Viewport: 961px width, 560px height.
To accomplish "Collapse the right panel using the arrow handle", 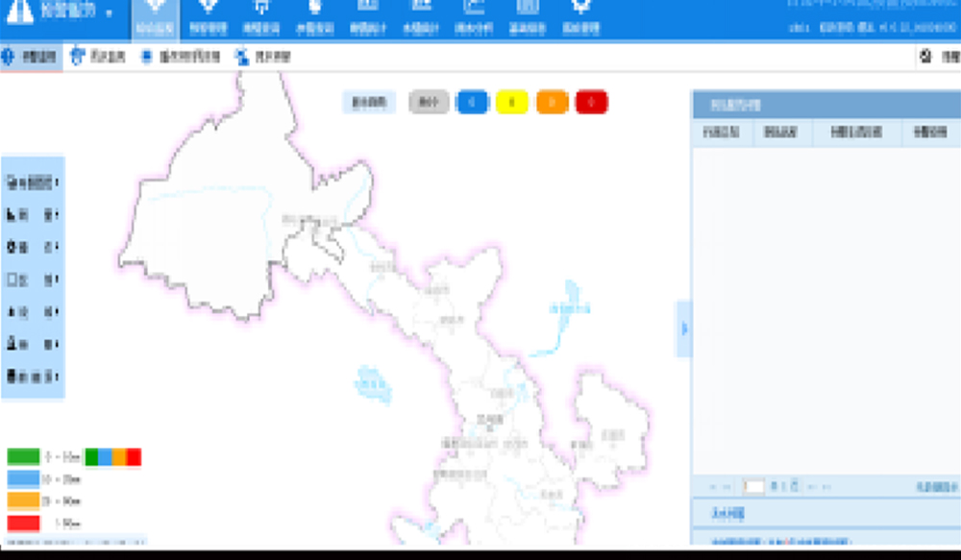I will tap(684, 329).
